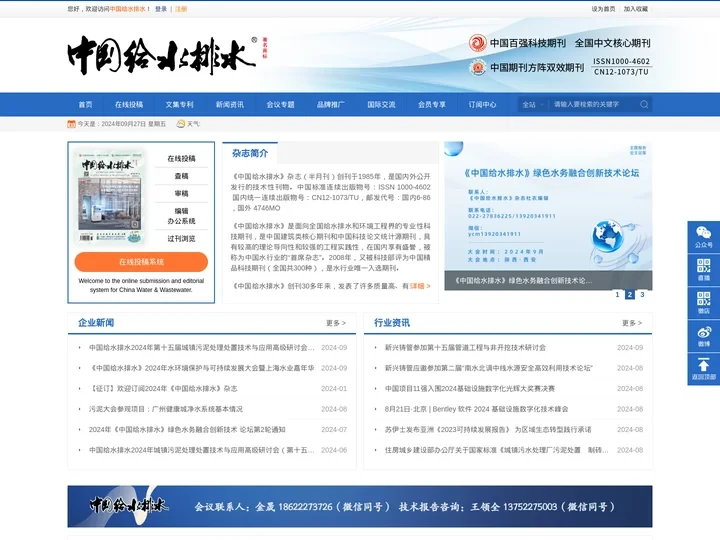This screenshot has height=540, width=720.
Task: Click the orange 详细 > link
Action: coord(420,286)
